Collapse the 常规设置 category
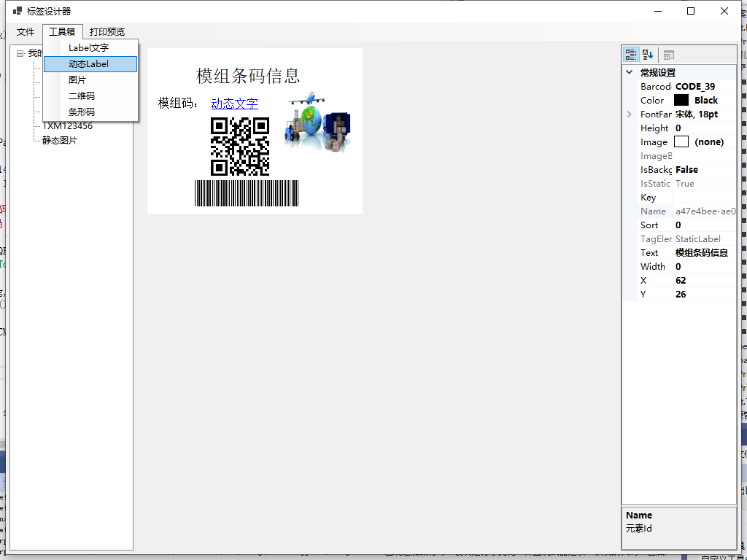Screen dimensions: 747x560 tap(630, 72)
